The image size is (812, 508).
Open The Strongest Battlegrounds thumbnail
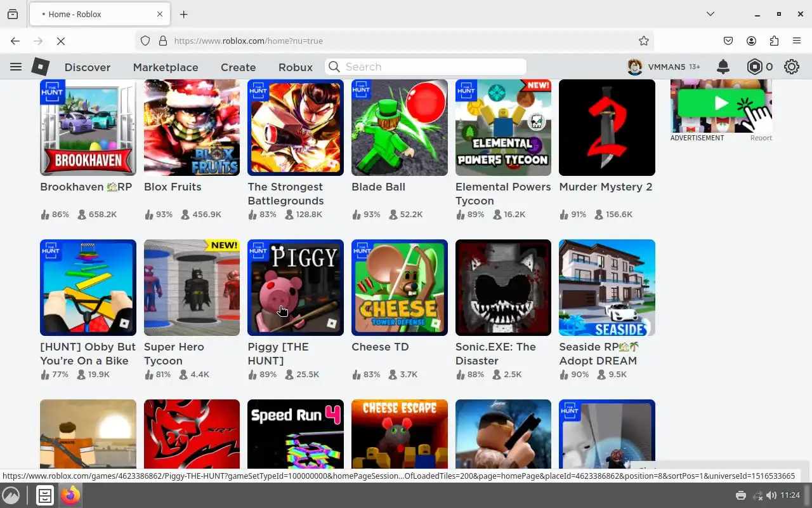[296, 128]
